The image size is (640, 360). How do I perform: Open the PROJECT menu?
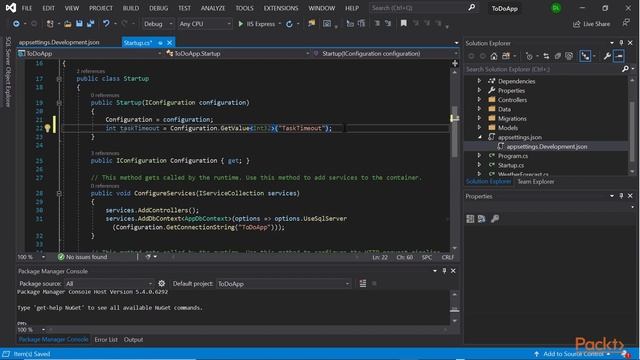101,8
